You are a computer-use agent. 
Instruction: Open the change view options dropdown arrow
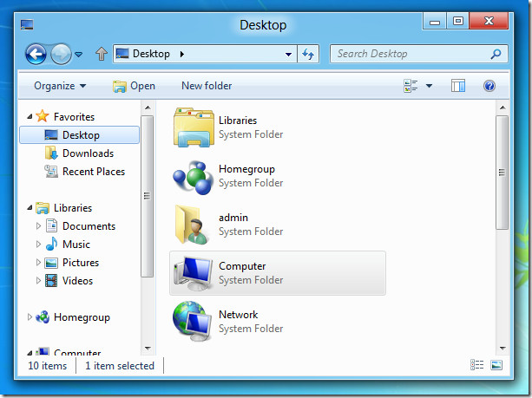tap(429, 86)
